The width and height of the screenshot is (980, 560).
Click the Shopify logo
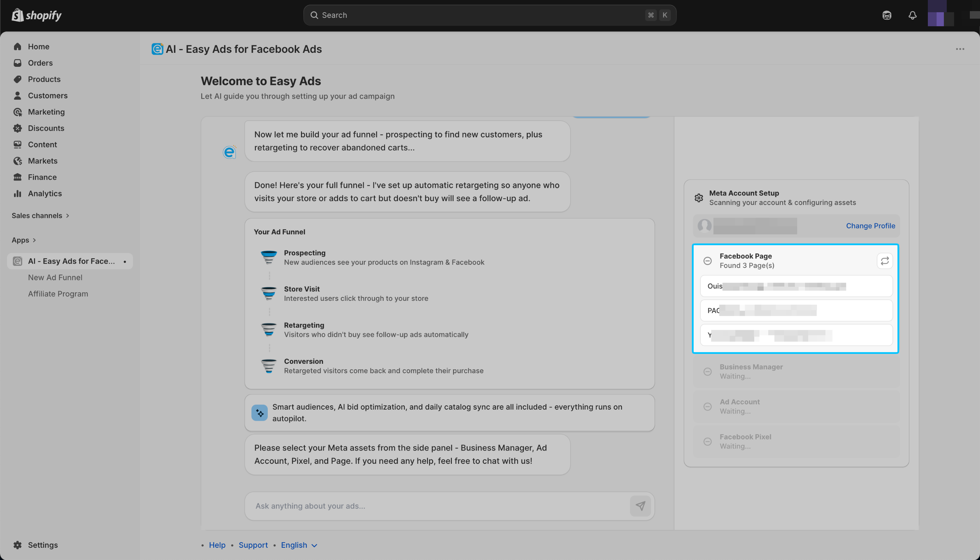[37, 15]
